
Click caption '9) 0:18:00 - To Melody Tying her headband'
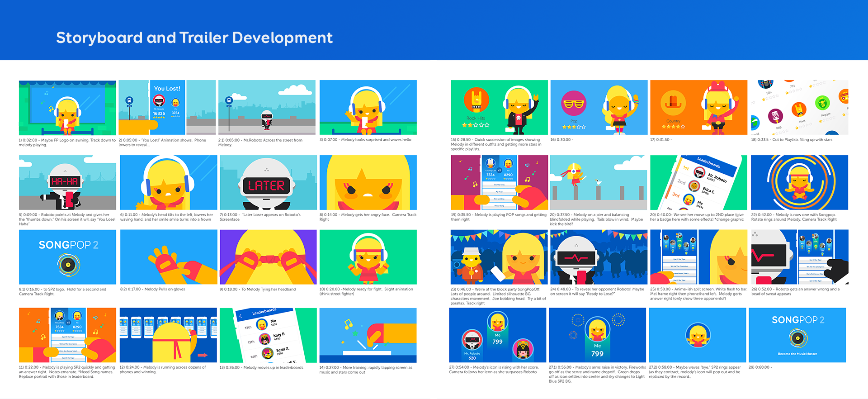tap(258, 289)
